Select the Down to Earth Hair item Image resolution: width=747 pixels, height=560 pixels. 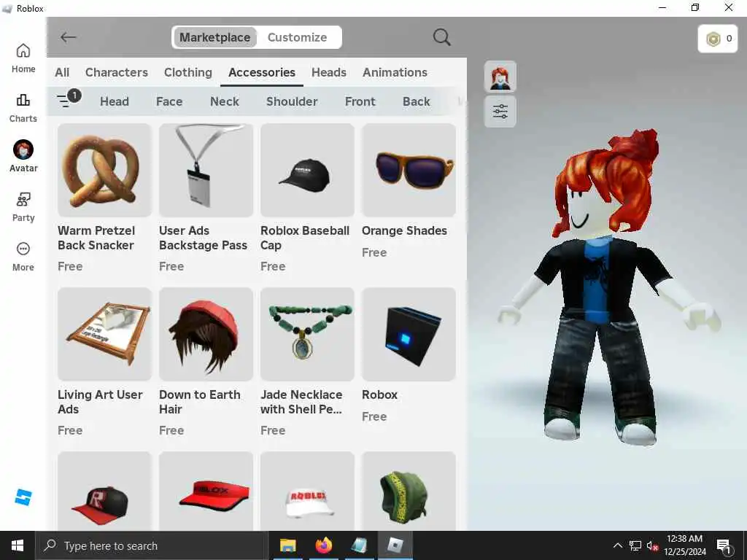click(206, 334)
